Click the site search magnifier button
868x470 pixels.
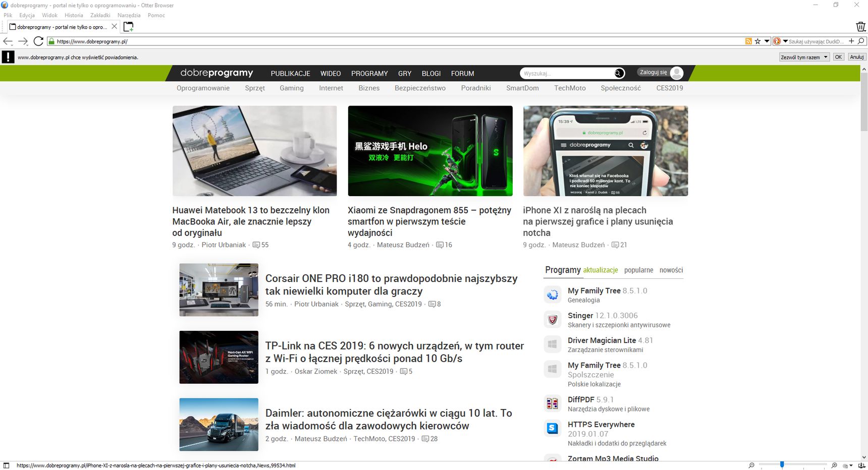[619, 74]
